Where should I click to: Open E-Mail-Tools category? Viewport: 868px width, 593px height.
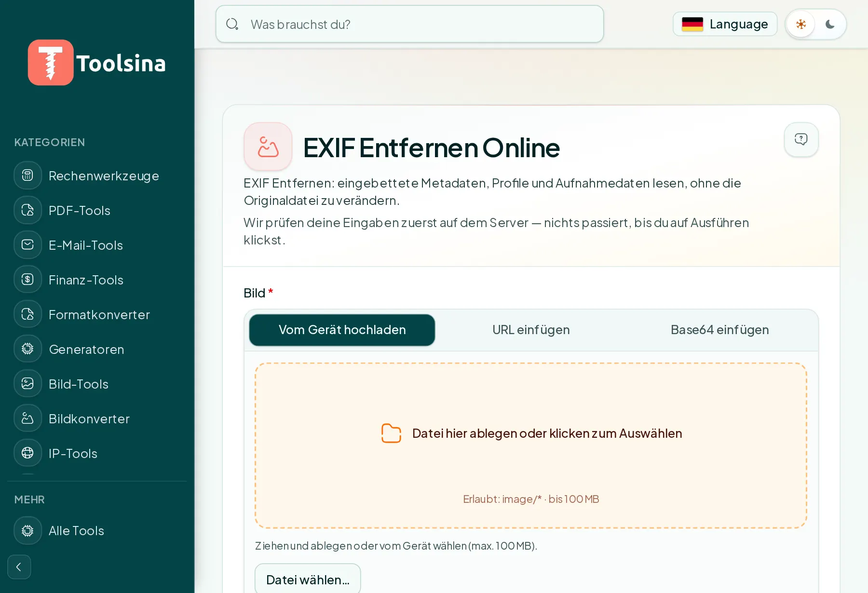pos(97,245)
